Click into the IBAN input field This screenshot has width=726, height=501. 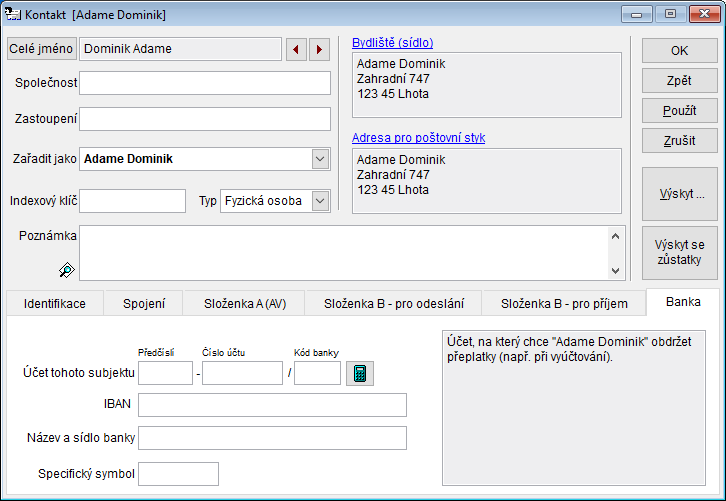(x=272, y=405)
